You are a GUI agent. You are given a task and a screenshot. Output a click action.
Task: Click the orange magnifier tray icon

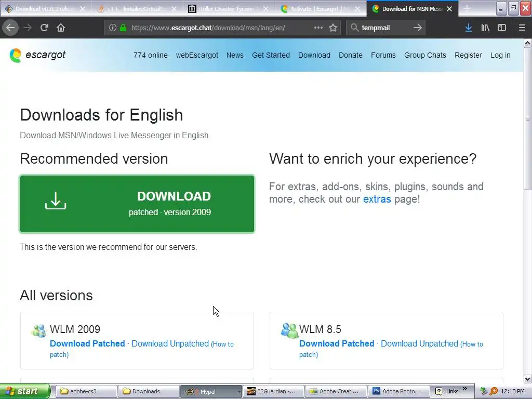point(494,391)
